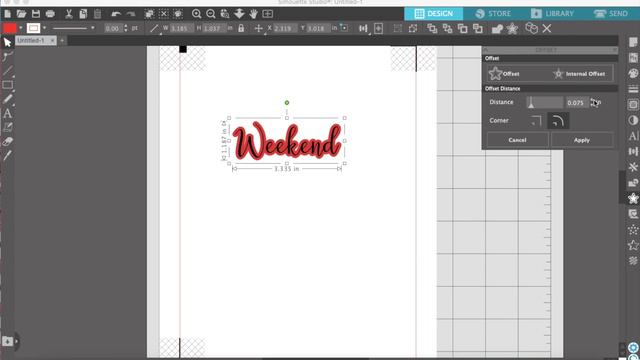Open the line color dropdown arrow

44,28
